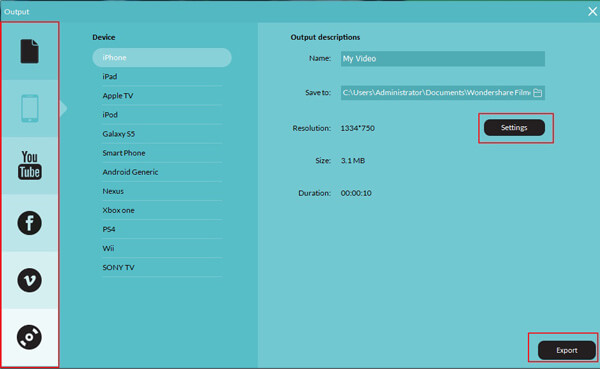Browse for the save folder

(538, 93)
